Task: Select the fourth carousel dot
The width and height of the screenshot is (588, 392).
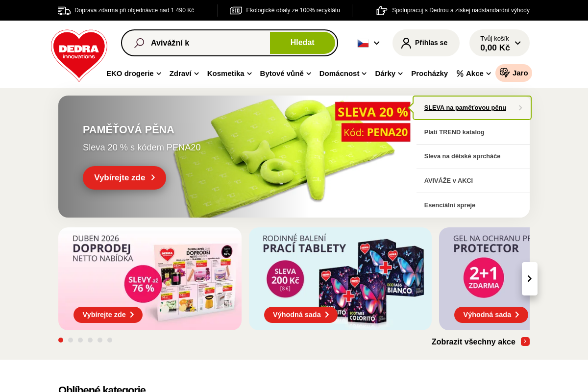Action: 90,340
